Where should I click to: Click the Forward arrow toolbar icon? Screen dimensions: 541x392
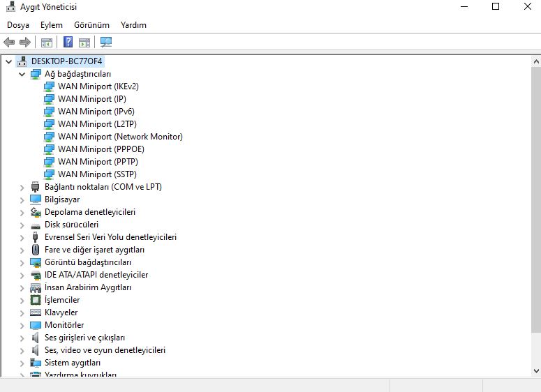coord(25,43)
